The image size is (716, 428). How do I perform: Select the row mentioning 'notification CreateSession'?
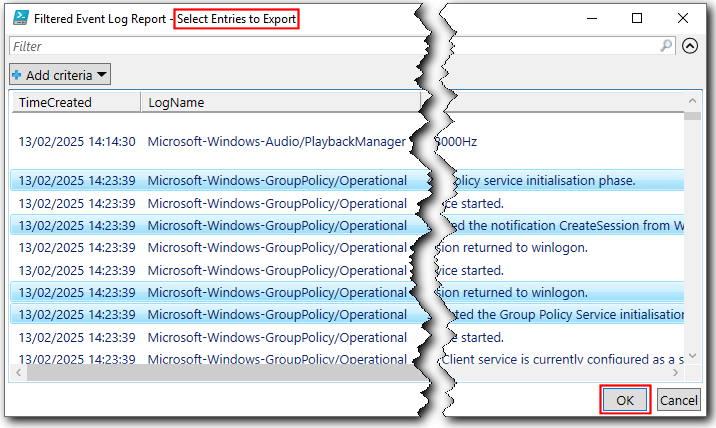click(276, 226)
